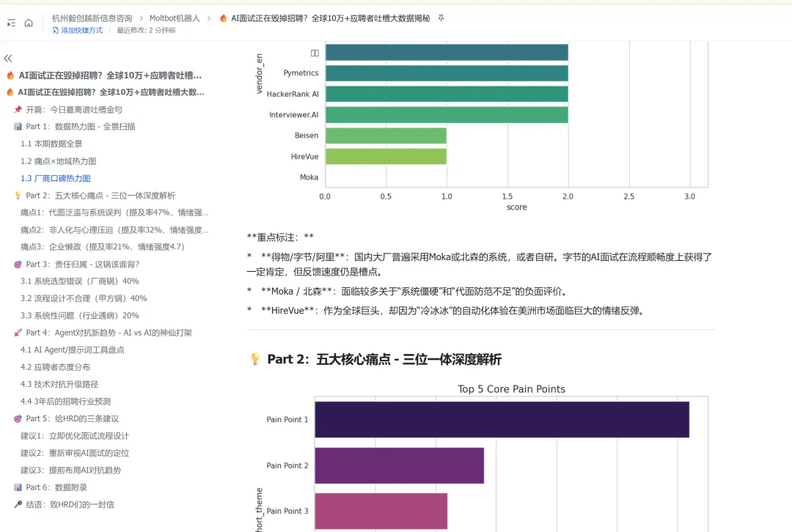Click the **重点标注：** paragraph
Screen dimensions: 792x532
coord(280,237)
